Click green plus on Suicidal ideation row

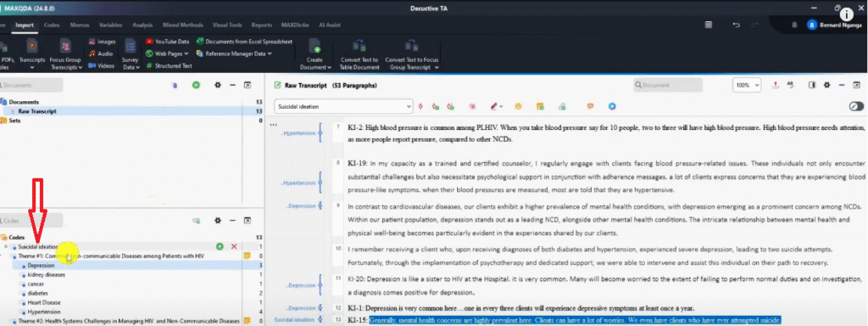pos(220,246)
